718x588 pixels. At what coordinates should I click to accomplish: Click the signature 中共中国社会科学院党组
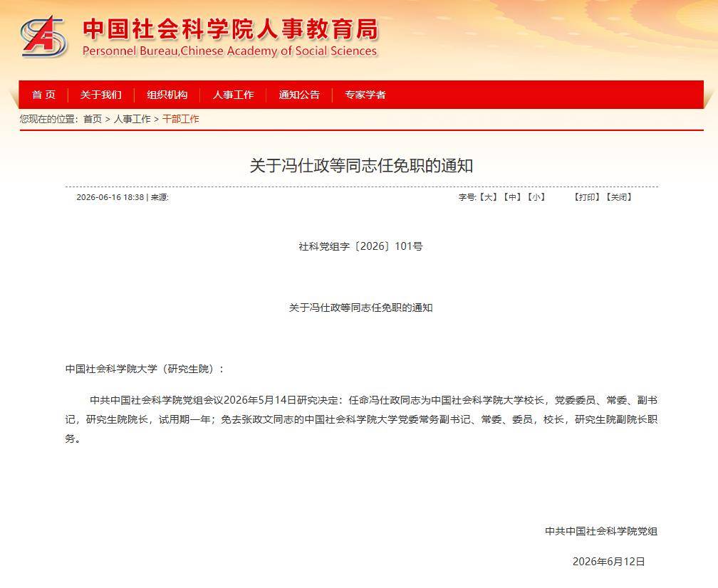point(601,531)
